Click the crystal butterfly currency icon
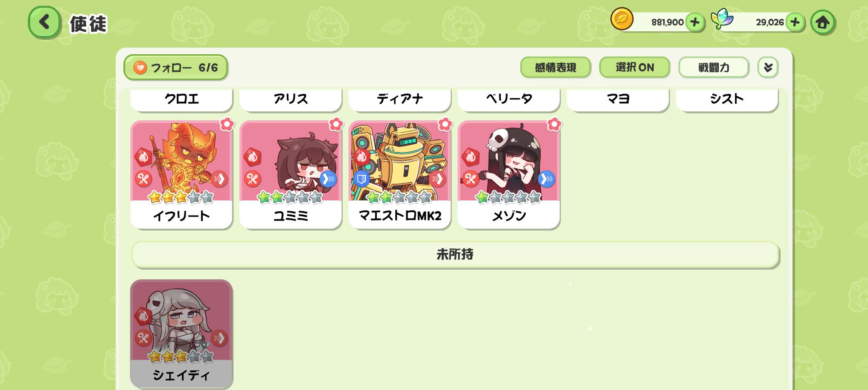The height and width of the screenshot is (390, 868). coord(722,19)
